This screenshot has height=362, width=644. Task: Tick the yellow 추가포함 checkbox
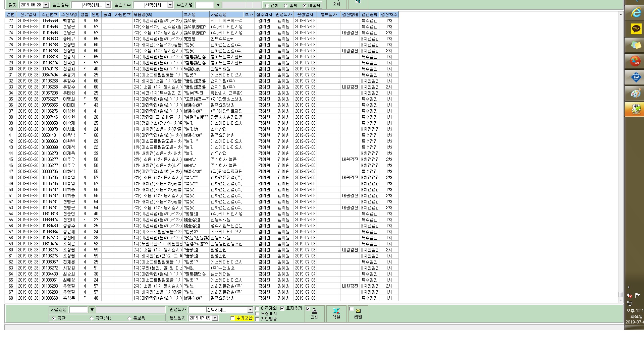tap(232, 318)
